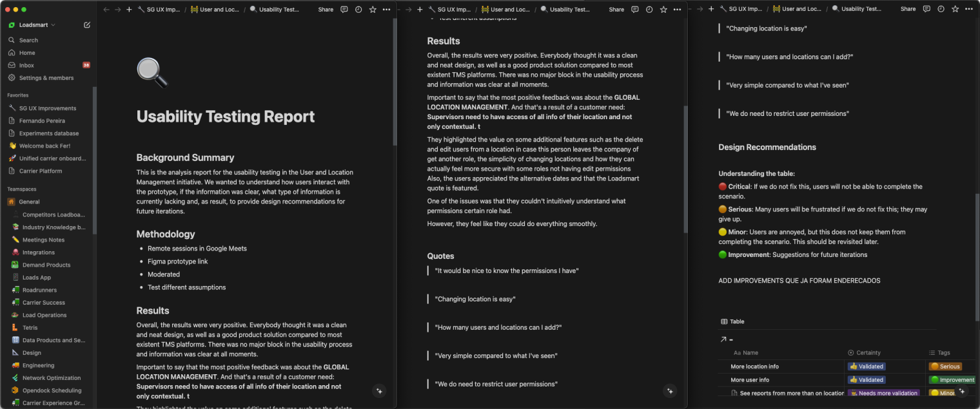Screen dimensions: 980x409
Task: Open the three-dot menu in the left window
Action: pos(387,10)
